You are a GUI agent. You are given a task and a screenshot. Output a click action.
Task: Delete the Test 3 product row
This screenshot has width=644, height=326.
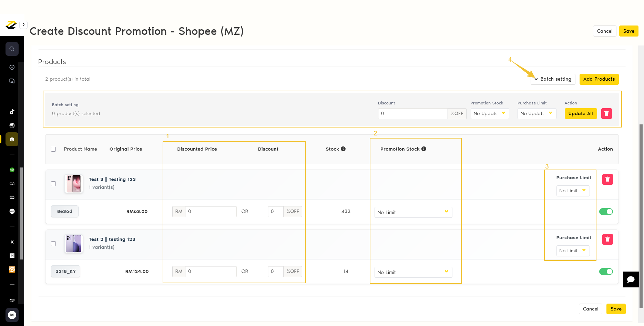point(607,179)
